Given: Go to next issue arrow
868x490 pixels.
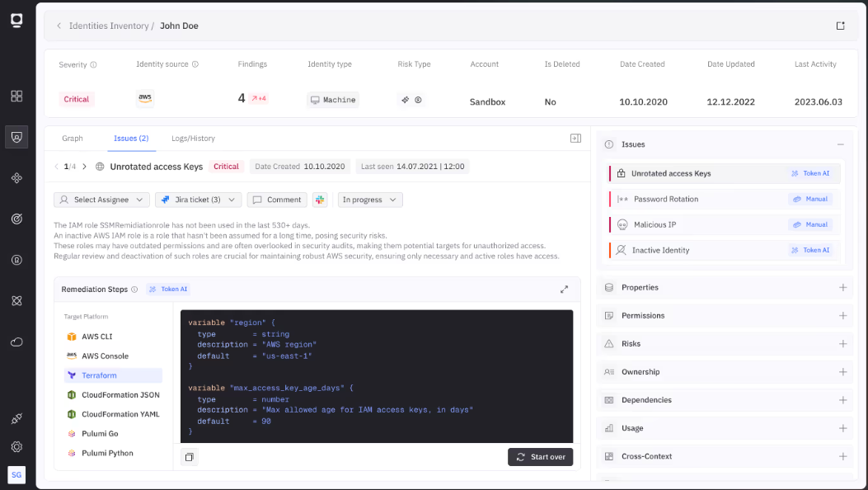Looking at the screenshot, I should click(84, 166).
